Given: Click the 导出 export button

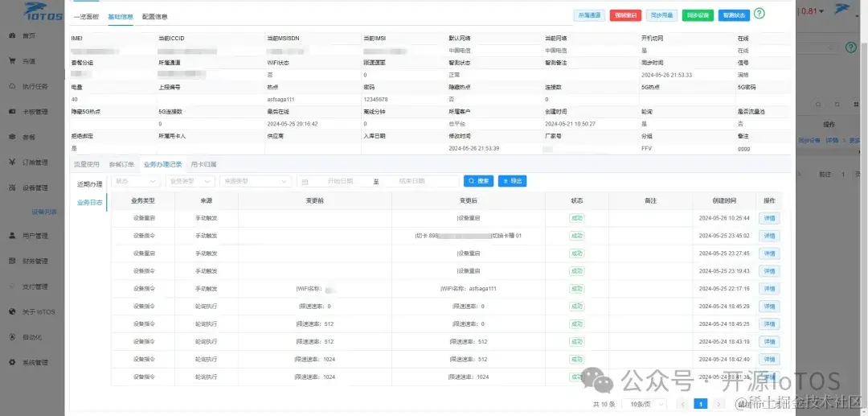Looking at the screenshot, I should pos(512,181).
